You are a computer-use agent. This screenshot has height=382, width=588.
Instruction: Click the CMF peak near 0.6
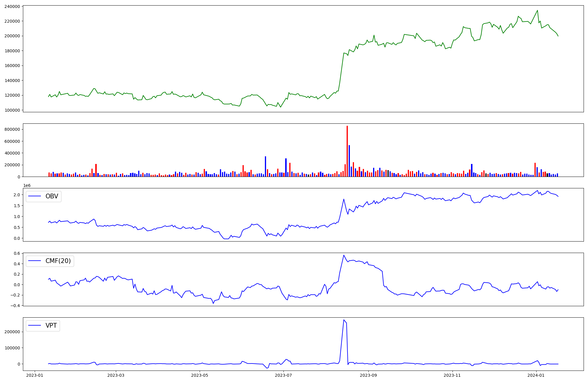point(344,255)
